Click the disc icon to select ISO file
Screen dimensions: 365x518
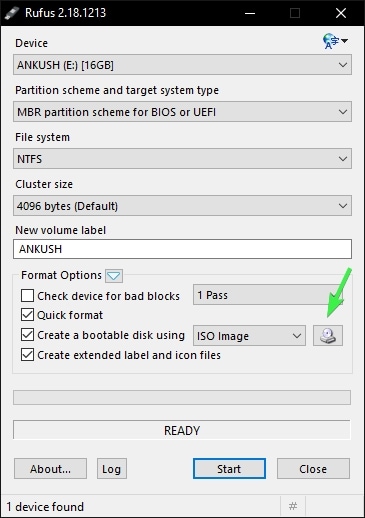pos(328,335)
